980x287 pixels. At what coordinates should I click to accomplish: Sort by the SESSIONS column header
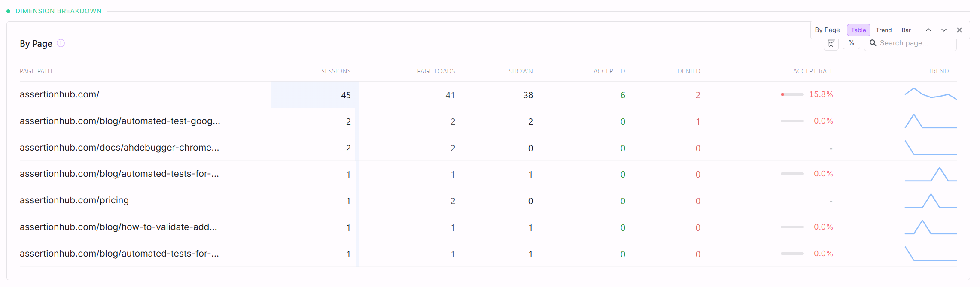tap(336, 71)
